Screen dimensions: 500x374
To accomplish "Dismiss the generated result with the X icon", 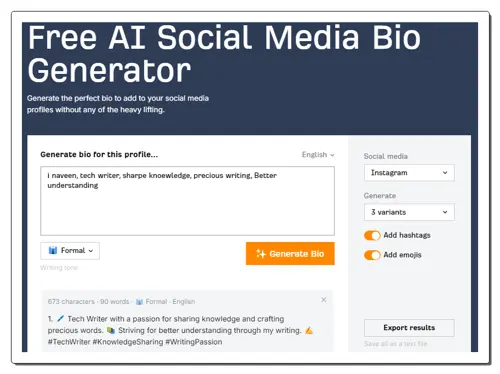I will pos(323,300).
